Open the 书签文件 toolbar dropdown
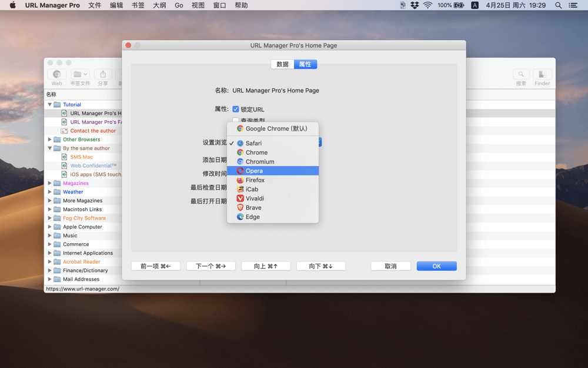The width and height of the screenshot is (588, 368). click(x=80, y=74)
